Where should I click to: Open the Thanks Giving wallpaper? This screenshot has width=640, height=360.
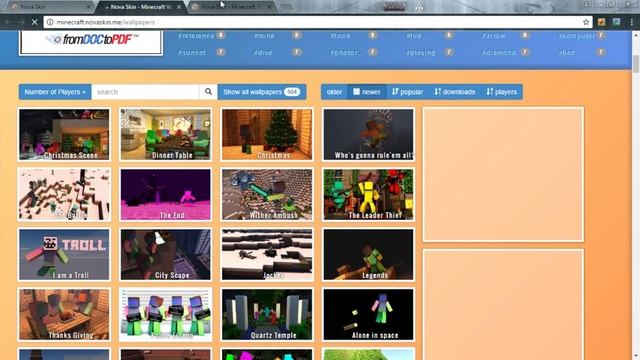(x=64, y=314)
